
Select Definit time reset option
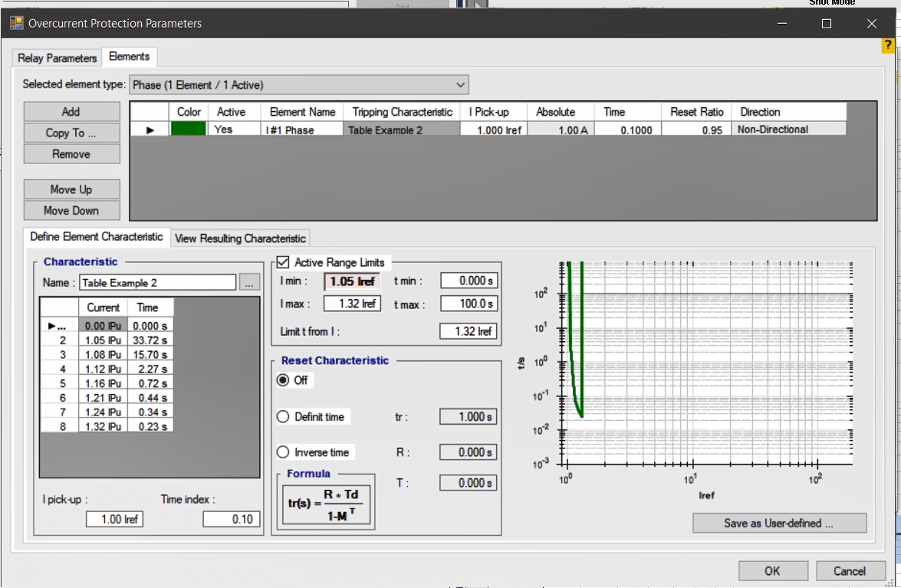point(283,417)
